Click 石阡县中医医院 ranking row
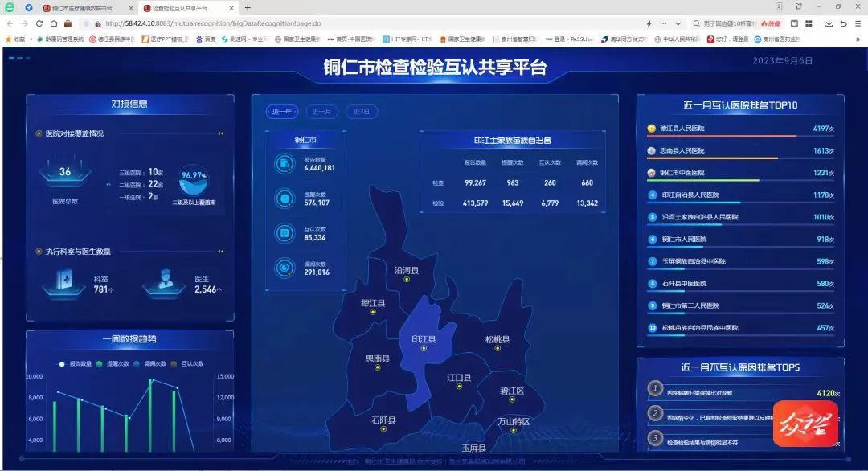Viewport: 868px width, 471px height. click(x=741, y=284)
